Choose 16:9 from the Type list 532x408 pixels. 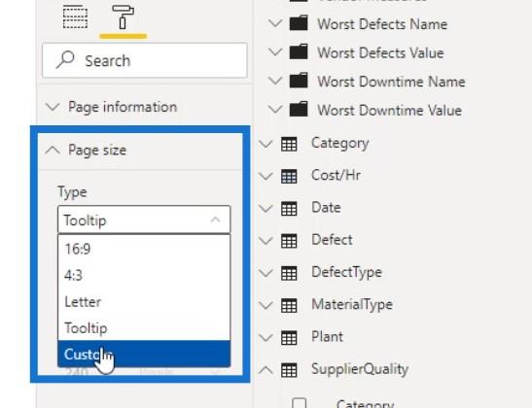144,249
